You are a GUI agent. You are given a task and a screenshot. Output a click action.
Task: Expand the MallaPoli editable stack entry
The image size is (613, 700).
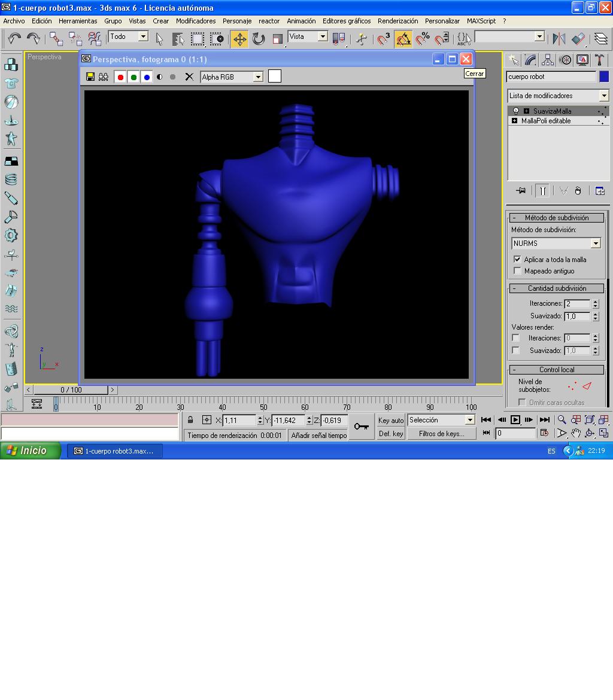(x=514, y=121)
